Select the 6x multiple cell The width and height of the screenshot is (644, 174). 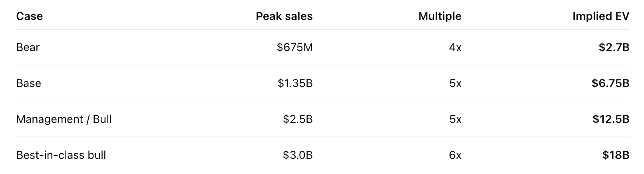455,155
